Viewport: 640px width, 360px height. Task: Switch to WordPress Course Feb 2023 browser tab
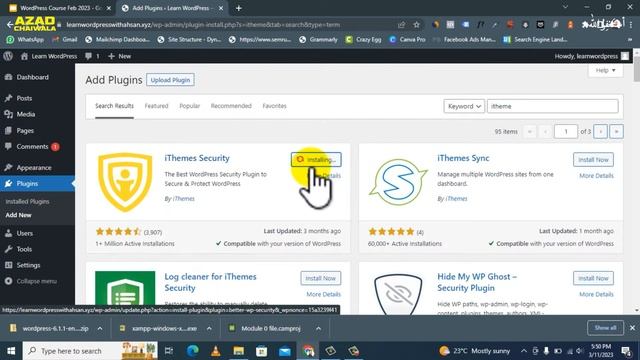[60, 8]
